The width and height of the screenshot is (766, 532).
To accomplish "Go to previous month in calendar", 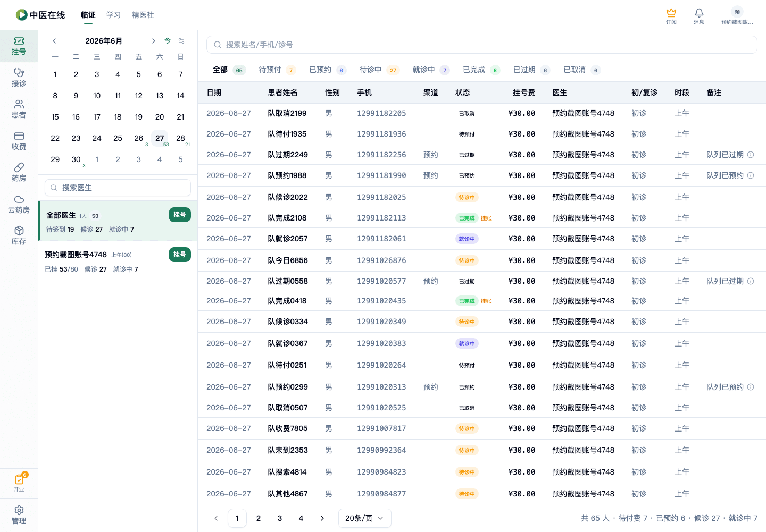I will pyautogui.click(x=54, y=41).
